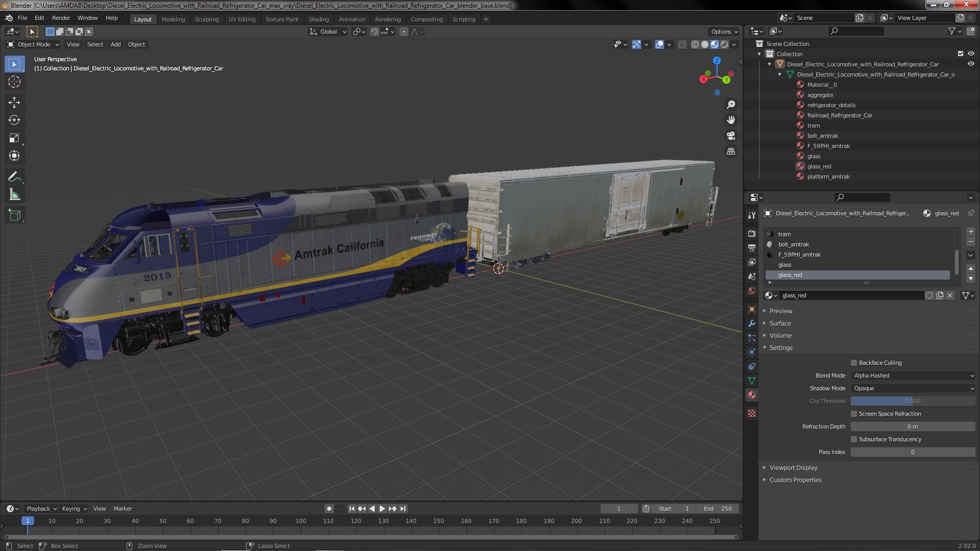Open the Particle properties tab

coord(751,337)
